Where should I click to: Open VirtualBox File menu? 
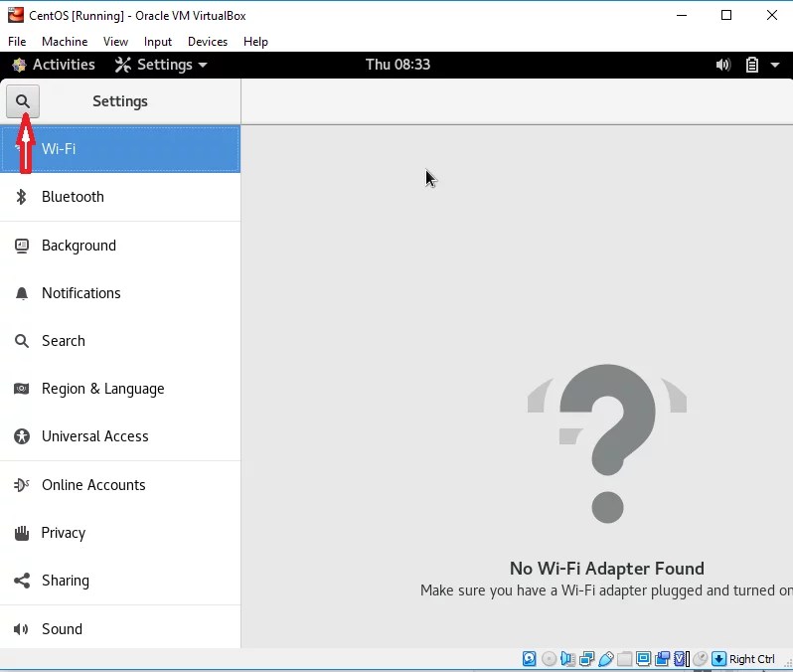[x=17, y=42]
